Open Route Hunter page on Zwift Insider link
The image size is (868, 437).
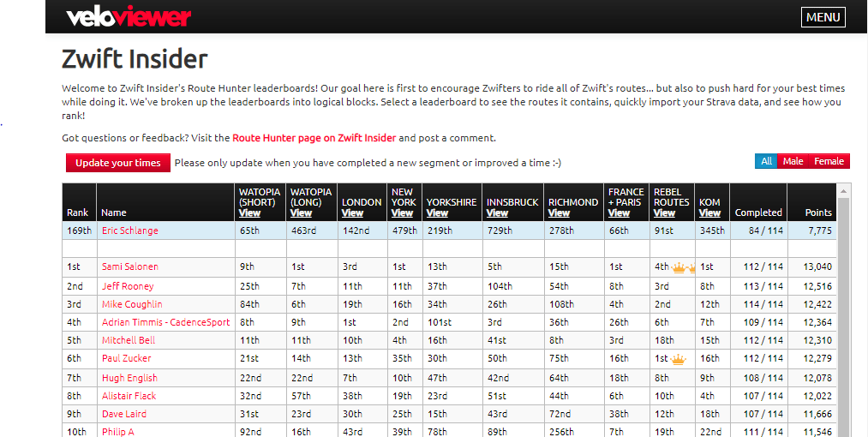[x=314, y=138]
